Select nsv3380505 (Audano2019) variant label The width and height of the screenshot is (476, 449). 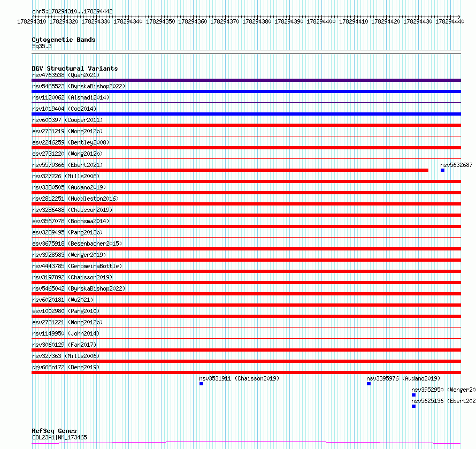coord(69,187)
